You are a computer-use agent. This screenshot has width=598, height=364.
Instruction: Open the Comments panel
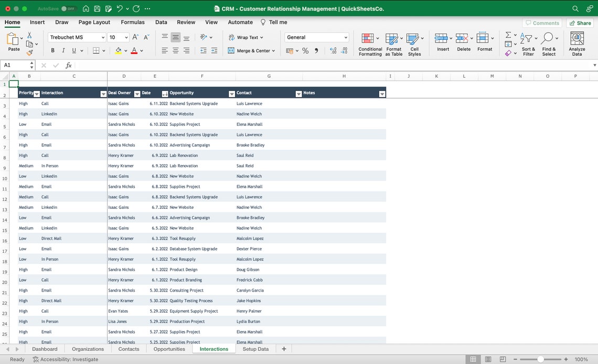click(x=542, y=23)
